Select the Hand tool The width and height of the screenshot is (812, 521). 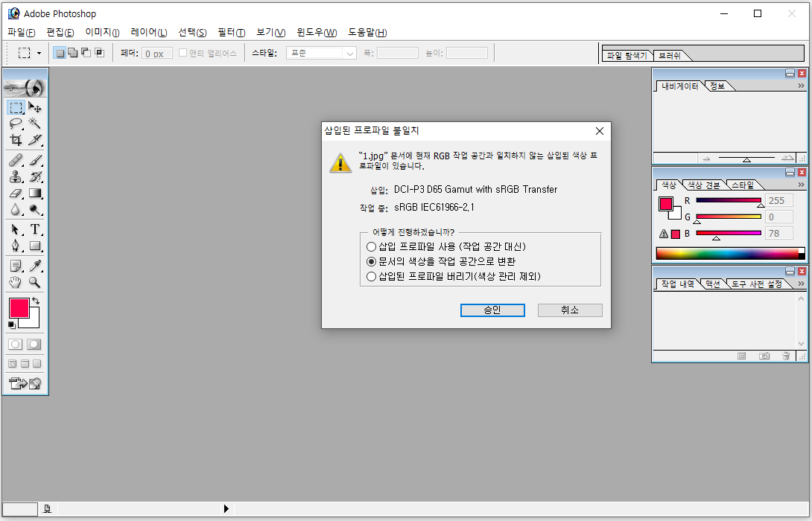point(16,282)
